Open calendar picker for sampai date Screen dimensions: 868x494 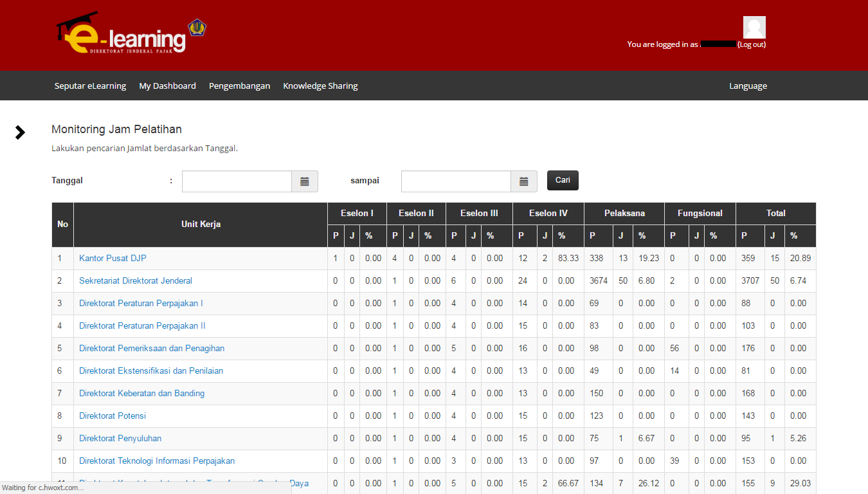(524, 181)
